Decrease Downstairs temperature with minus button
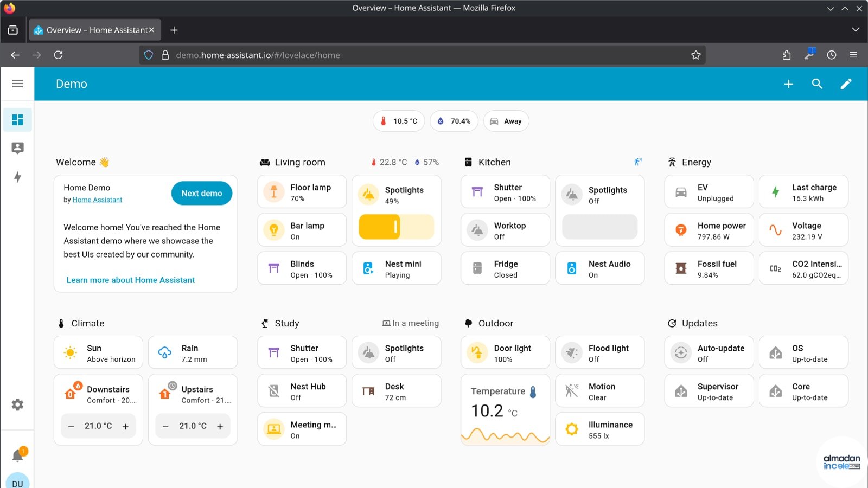Screen dimensions: 868x488 point(71,426)
